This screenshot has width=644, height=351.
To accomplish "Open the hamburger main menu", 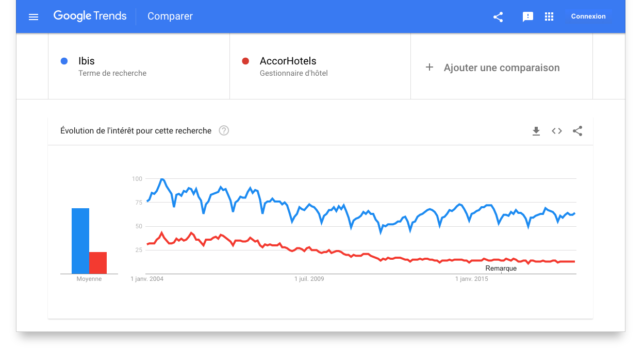I will (x=34, y=16).
